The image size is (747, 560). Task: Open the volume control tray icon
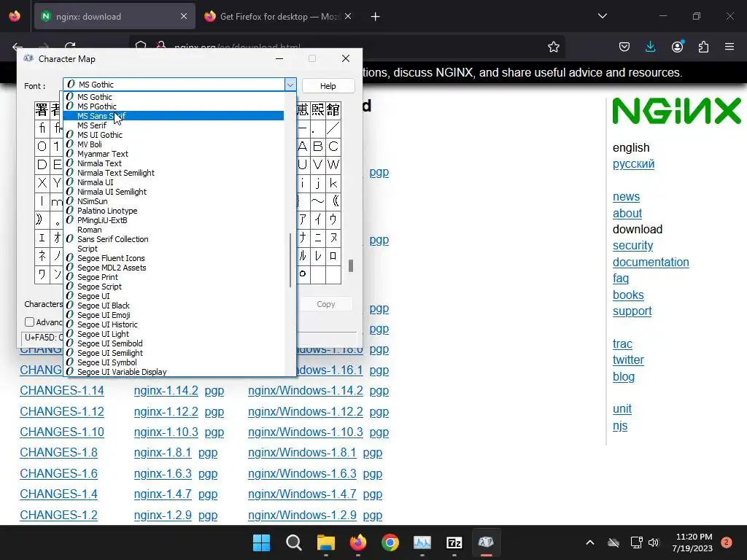[654, 542]
